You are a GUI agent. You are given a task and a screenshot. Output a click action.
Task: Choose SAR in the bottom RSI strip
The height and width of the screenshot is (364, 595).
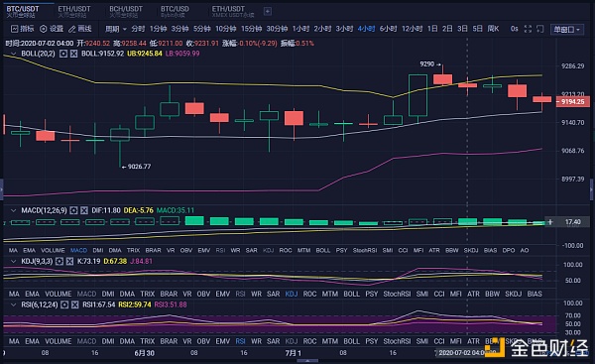point(274,341)
